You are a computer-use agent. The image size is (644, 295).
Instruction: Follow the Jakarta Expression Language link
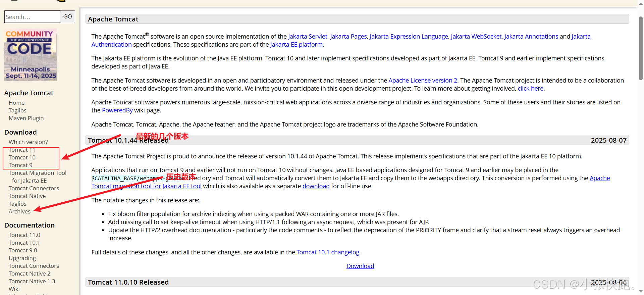click(409, 36)
